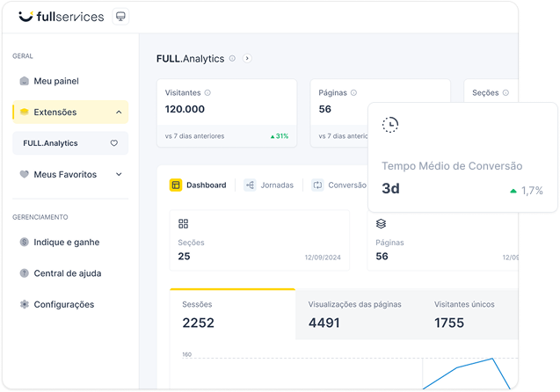Viewport: 560px width, 392px height.
Task: Click the monitor icon beside the logo
Action: coord(120,17)
